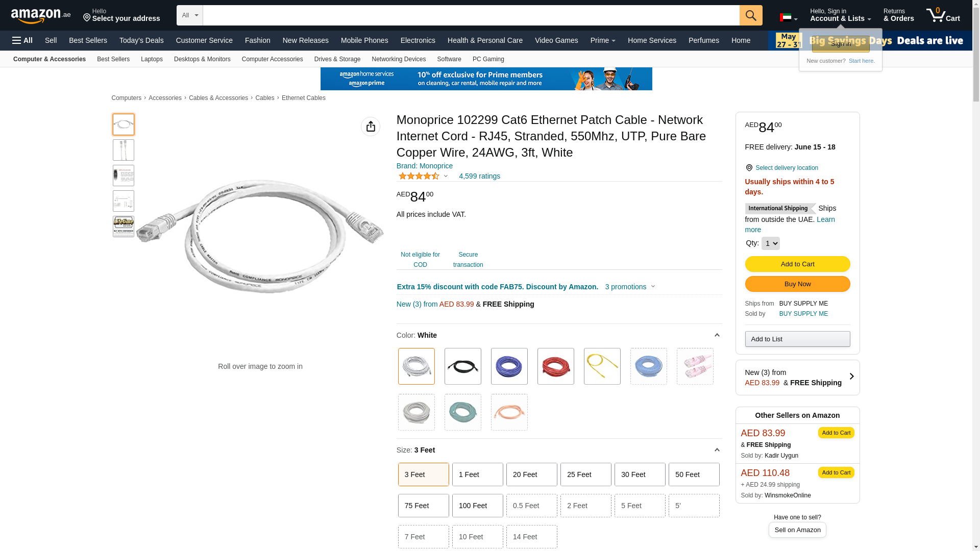Click inside the search text field
This screenshot has width=980, height=551.
(471, 15)
